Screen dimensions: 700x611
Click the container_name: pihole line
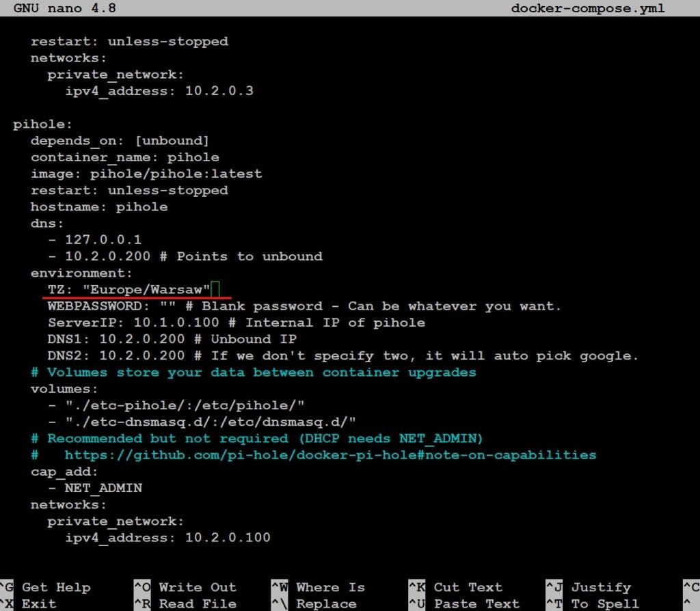tap(125, 157)
